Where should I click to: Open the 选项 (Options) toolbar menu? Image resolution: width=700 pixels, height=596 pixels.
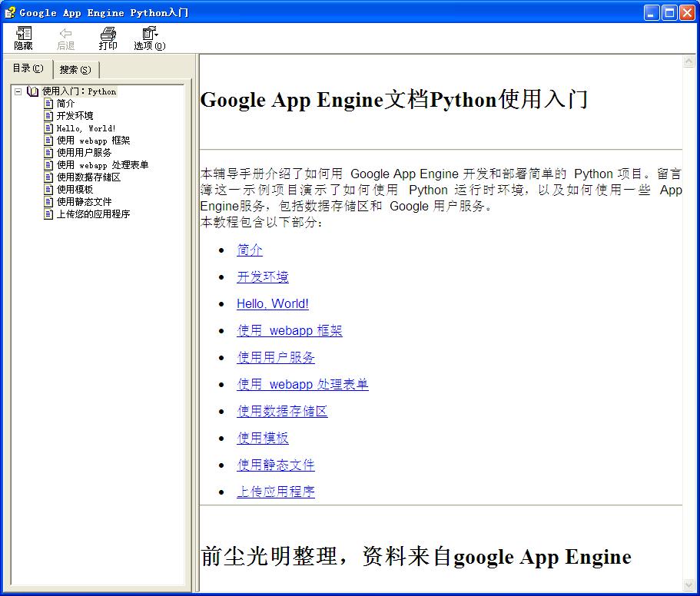coord(149,38)
